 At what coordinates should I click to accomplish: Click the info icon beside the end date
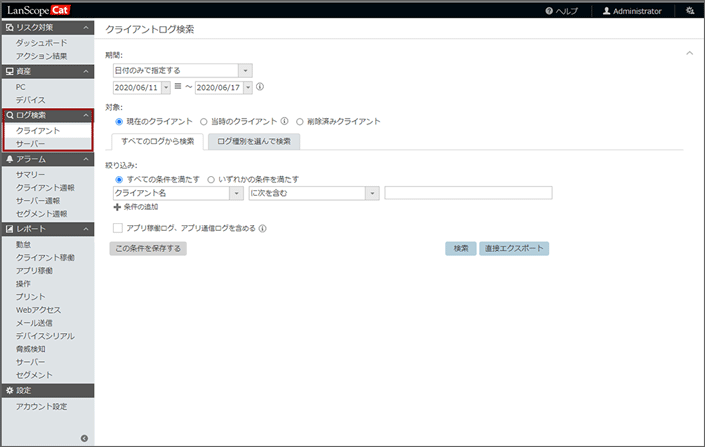click(x=260, y=87)
